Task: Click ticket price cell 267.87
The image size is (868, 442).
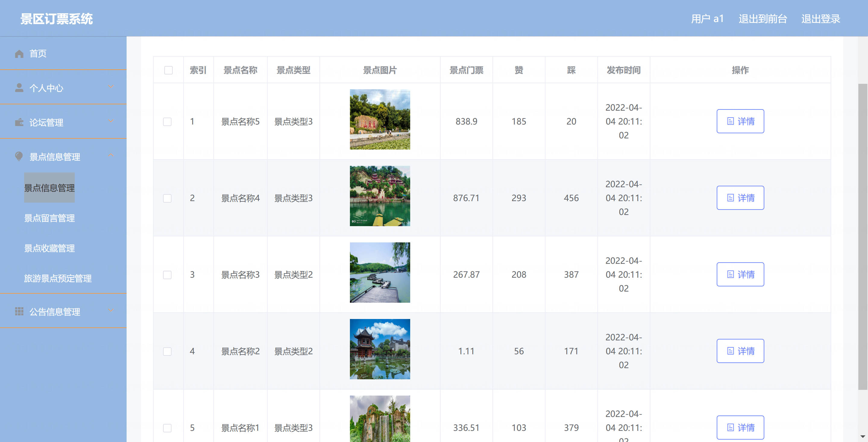Action: click(x=466, y=274)
